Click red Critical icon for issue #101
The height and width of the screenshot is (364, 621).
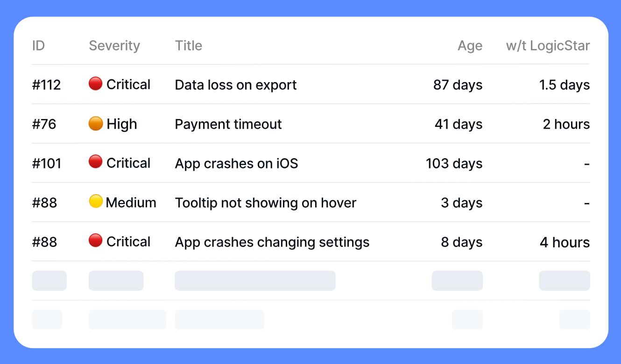[x=95, y=162]
